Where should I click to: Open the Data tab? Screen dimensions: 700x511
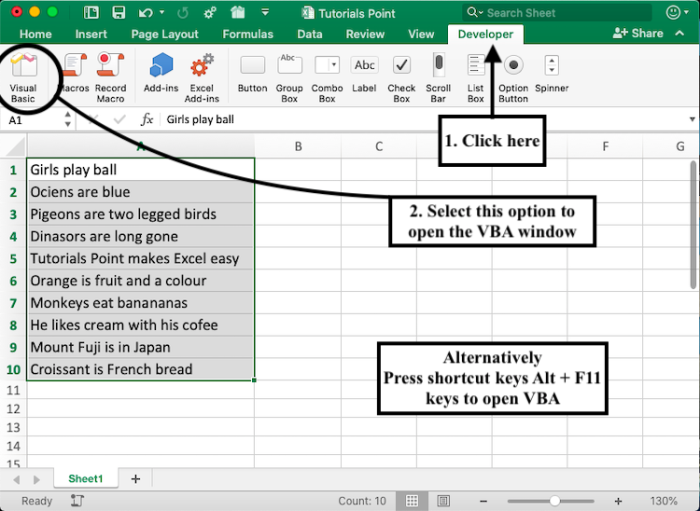(310, 34)
